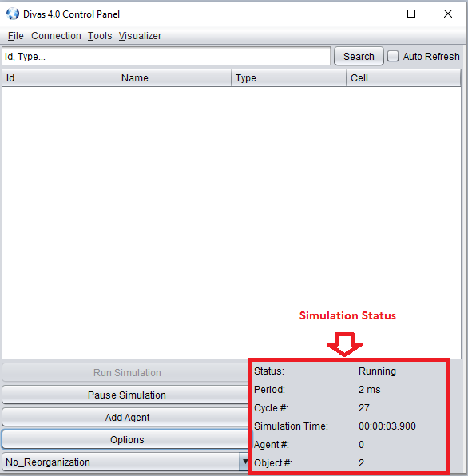Click the Search button
The width and height of the screenshot is (468, 476).
[359, 56]
